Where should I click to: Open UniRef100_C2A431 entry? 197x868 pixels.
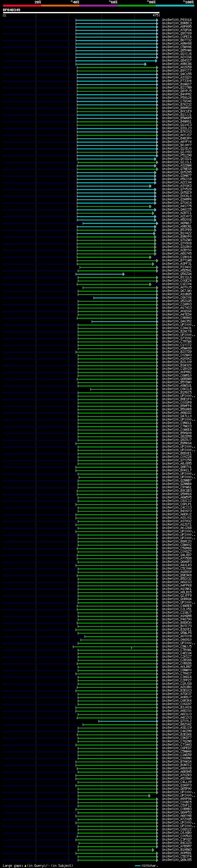176,328
